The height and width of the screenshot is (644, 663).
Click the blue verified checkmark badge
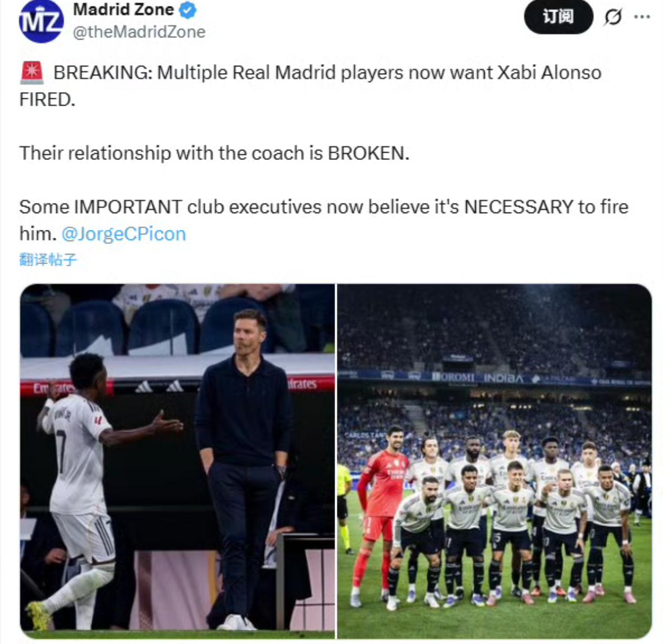pos(188,9)
